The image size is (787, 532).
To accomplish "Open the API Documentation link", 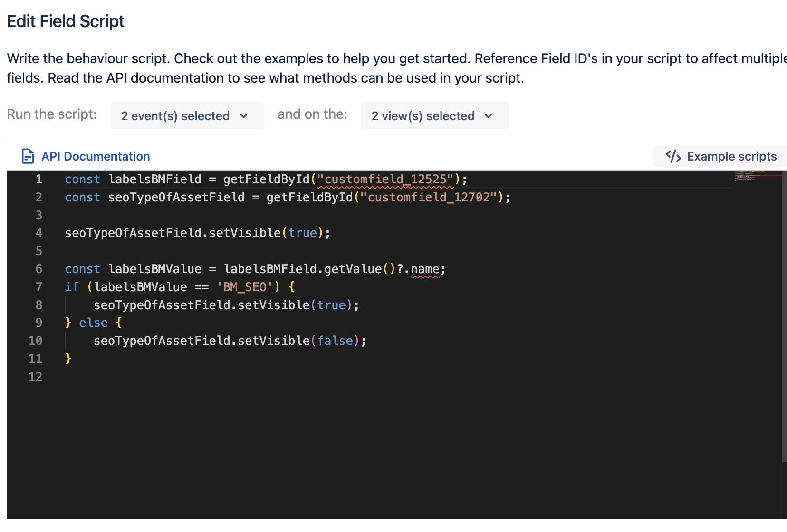I will point(96,156).
